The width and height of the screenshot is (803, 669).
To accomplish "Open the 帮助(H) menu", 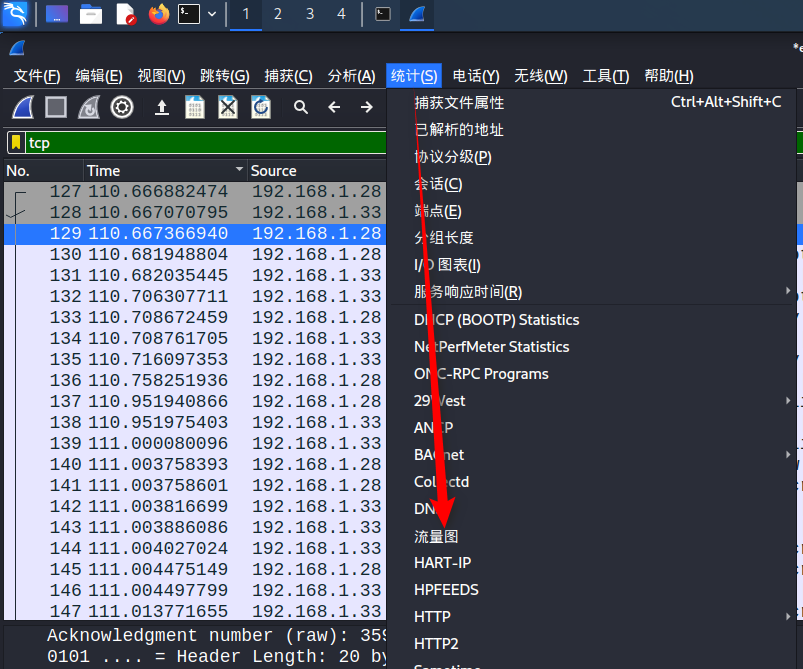I will (x=669, y=76).
